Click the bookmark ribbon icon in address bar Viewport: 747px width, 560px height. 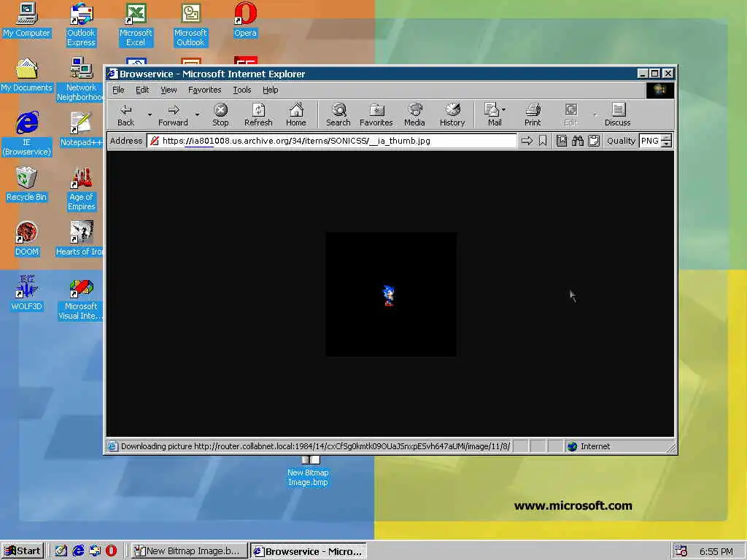pos(543,141)
